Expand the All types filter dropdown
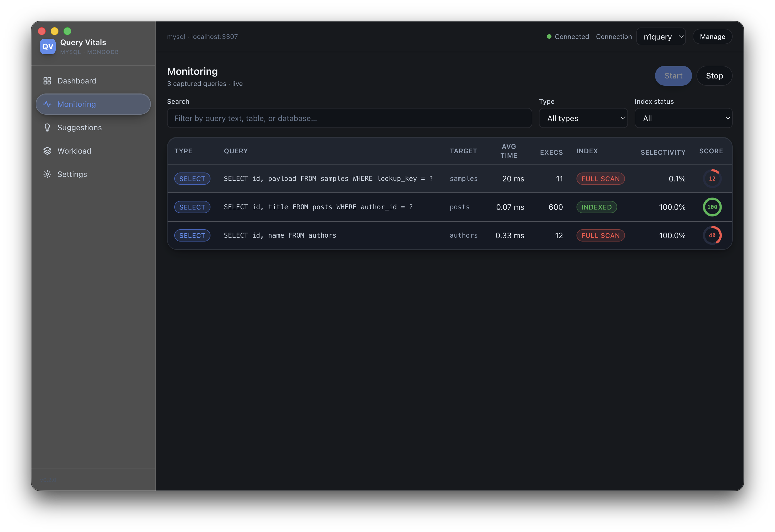 click(x=583, y=118)
